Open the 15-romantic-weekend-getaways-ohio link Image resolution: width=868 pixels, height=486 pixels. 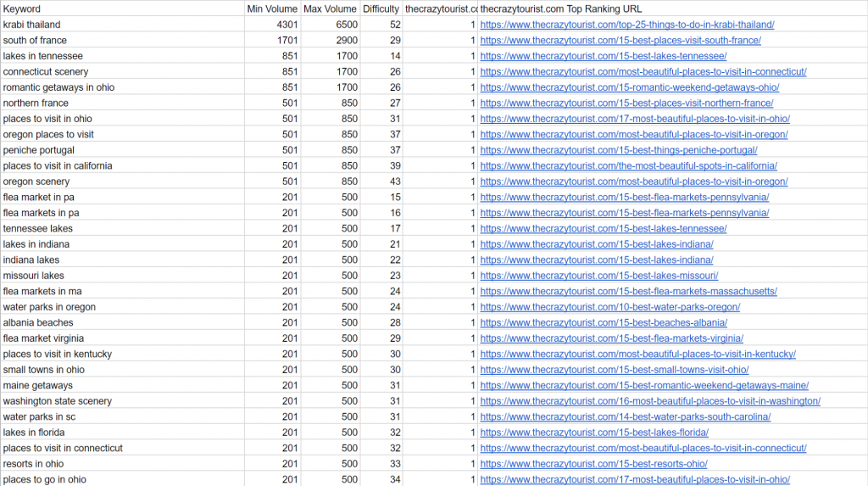point(630,87)
